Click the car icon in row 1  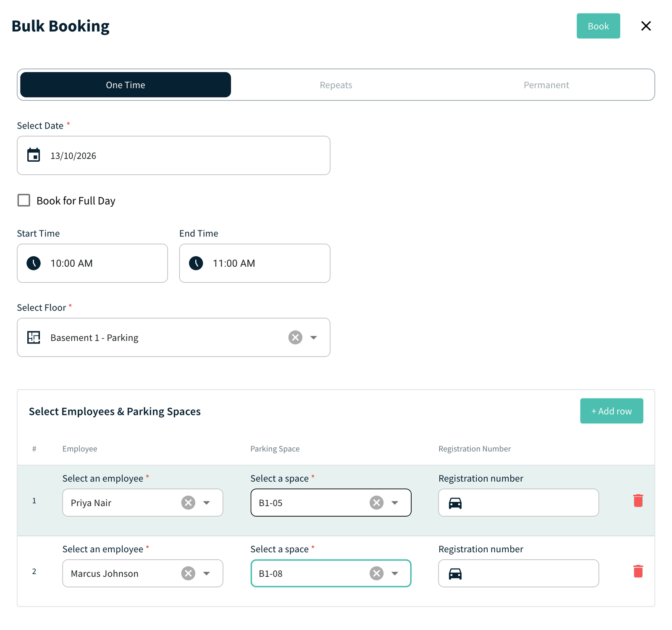pos(455,503)
